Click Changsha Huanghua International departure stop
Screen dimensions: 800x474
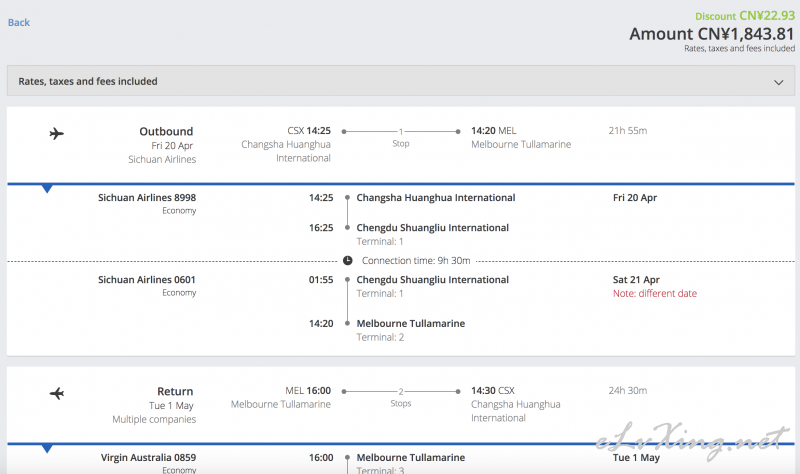pyautogui.click(x=436, y=197)
